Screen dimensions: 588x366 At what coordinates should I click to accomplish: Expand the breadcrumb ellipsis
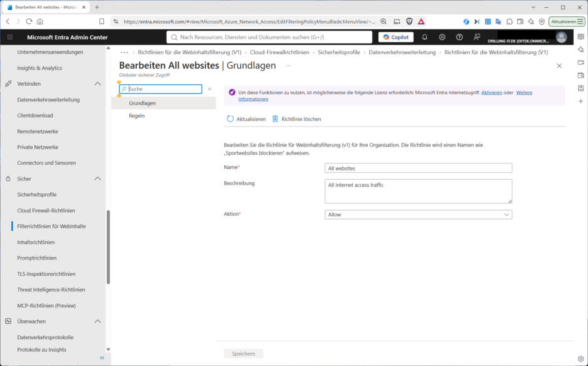[x=124, y=52]
